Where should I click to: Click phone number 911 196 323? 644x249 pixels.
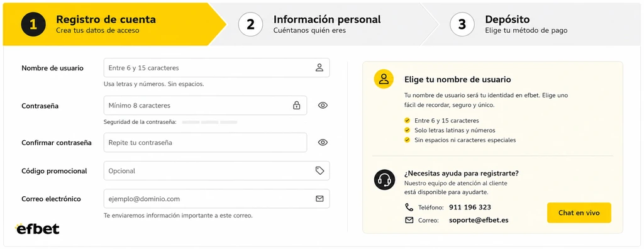[470, 207]
